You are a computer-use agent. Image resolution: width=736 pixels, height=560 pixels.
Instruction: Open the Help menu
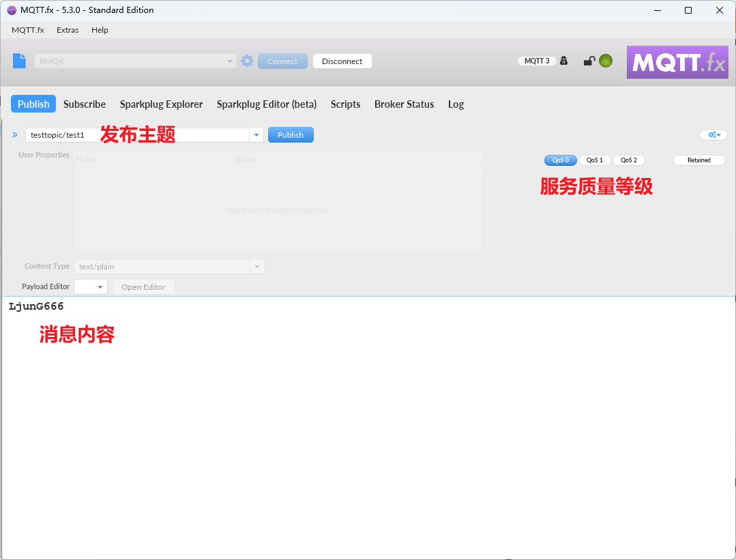[100, 30]
